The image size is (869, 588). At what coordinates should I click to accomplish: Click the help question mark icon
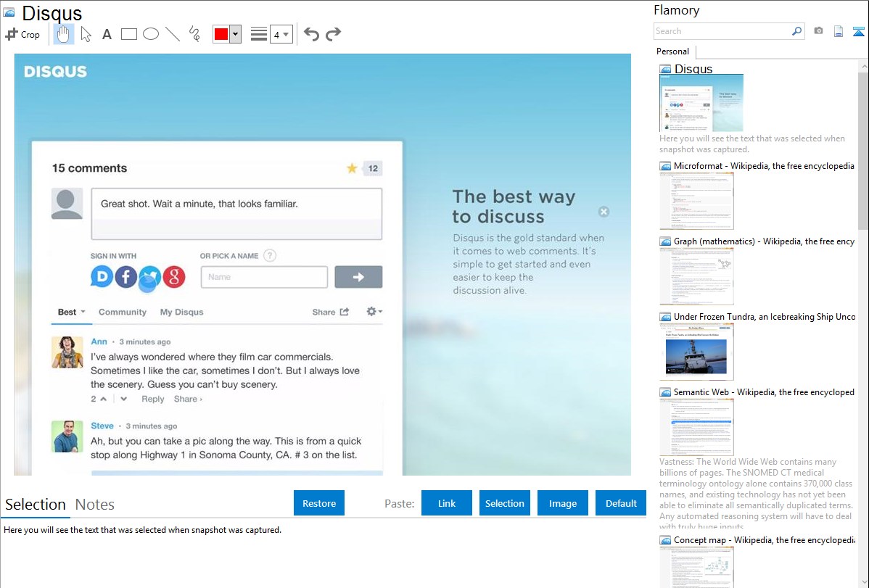click(x=270, y=255)
